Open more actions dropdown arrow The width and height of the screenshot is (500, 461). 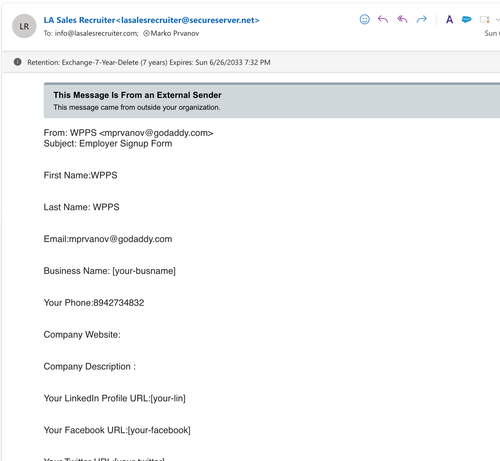click(497, 20)
